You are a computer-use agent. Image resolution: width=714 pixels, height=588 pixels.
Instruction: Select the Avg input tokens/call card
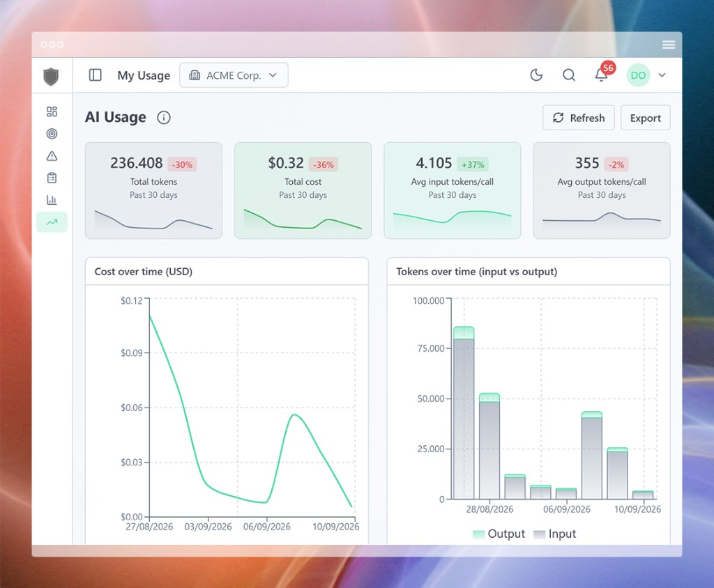[x=452, y=190]
